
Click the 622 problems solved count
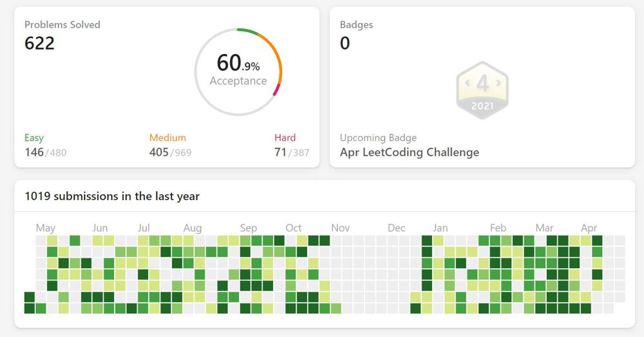click(40, 43)
